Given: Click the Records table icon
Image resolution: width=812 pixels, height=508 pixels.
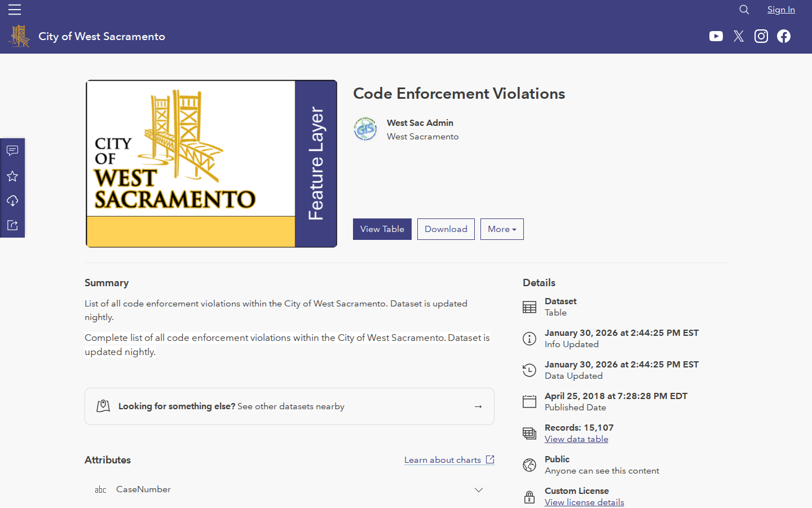Looking at the screenshot, I should pos(529,433).
